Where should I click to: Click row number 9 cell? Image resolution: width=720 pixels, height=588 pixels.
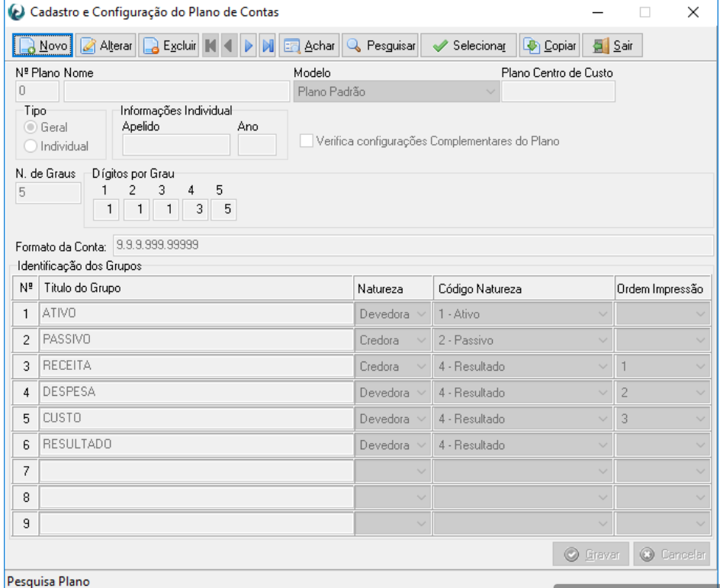(x=26, y=523)
